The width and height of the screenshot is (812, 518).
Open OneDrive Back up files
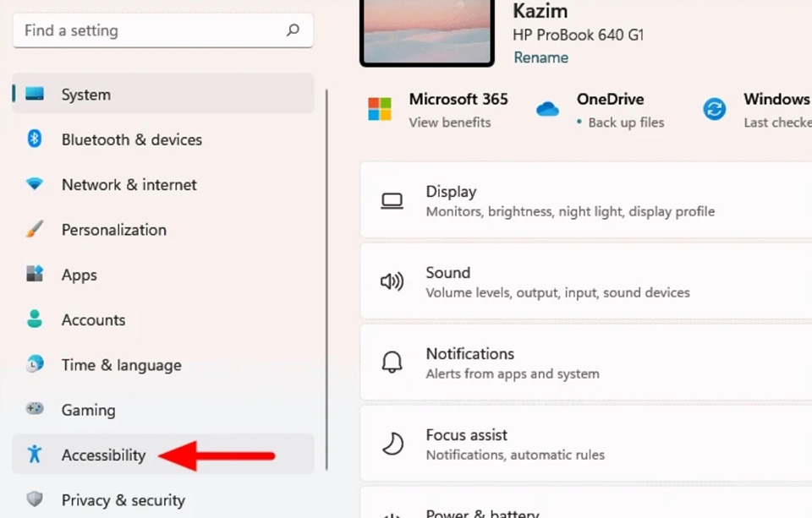[626, 123]
